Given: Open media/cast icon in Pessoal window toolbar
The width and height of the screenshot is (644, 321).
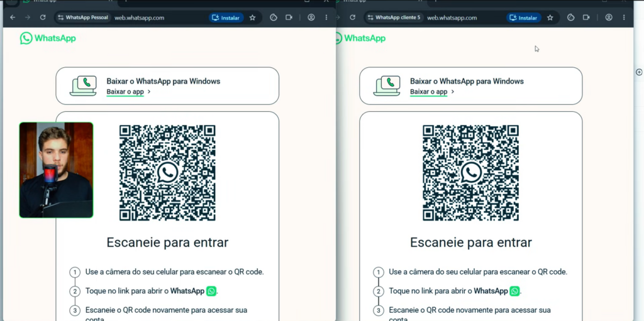Looking at the screenshot, I should tap(289, 17).
